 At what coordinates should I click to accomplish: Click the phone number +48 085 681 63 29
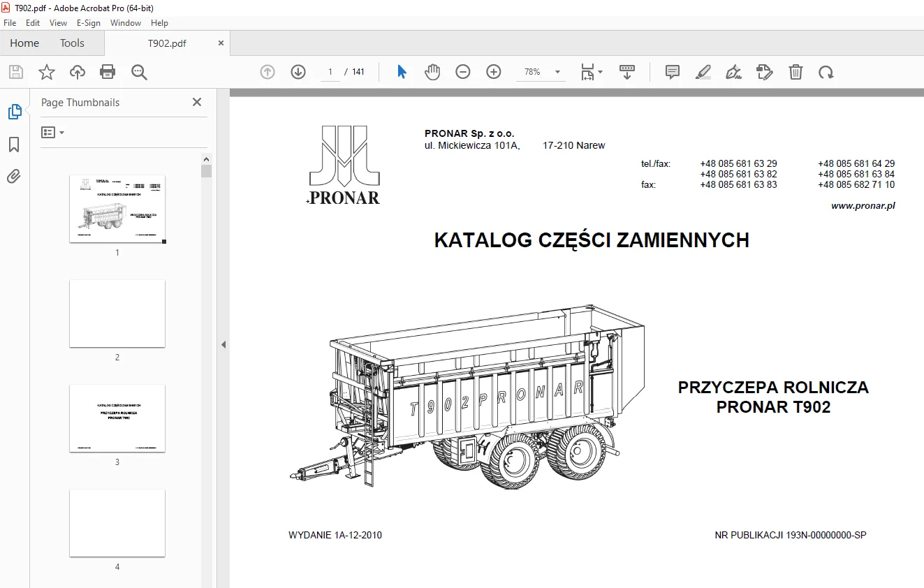[738, 164]
